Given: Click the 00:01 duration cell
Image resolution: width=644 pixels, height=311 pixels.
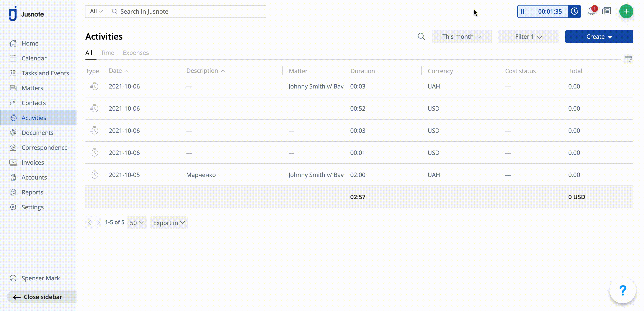Looking at the screenshot, I should point(357,153).
